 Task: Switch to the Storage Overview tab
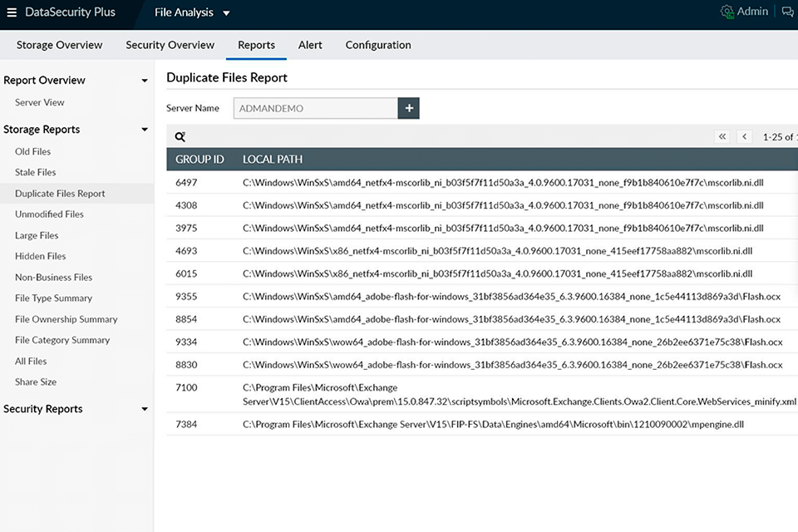click(60, 45)
